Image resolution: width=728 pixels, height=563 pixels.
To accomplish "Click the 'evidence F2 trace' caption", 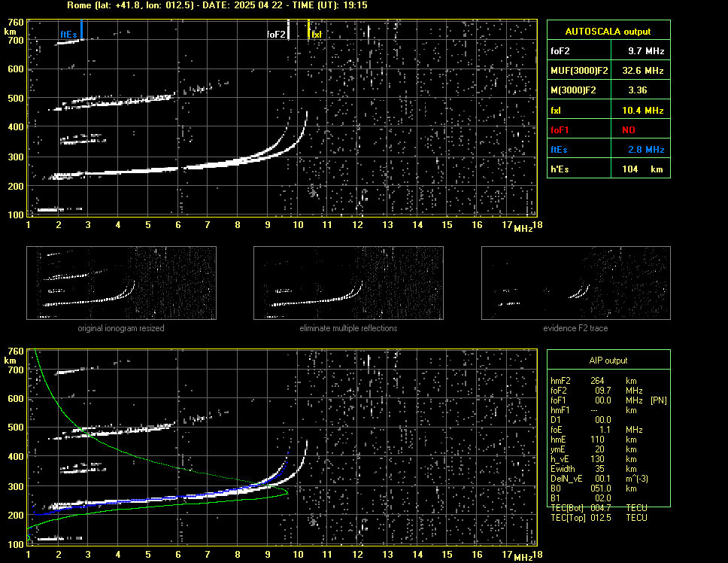I will click(575, 328).
